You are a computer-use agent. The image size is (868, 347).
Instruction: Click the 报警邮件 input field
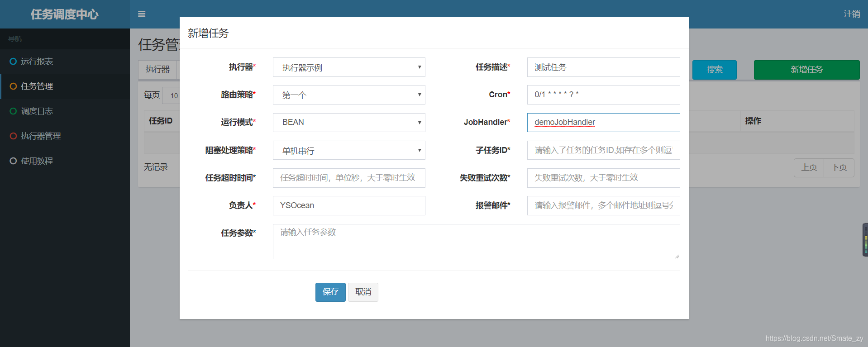(603, 205)
